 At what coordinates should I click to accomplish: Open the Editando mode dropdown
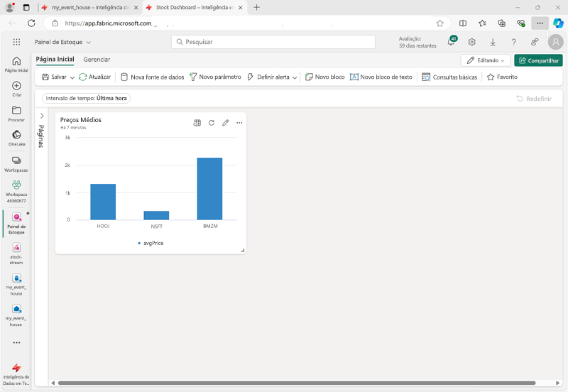(486, 60)
